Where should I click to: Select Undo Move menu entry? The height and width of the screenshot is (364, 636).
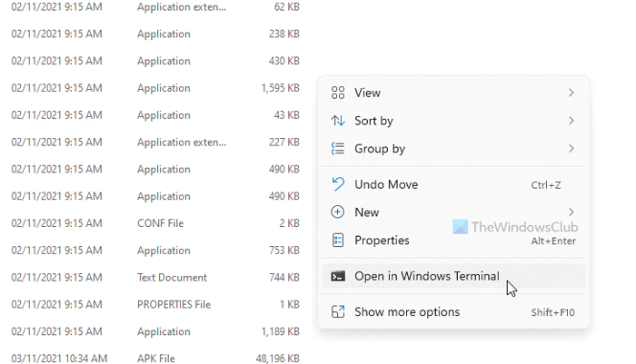tap(386, 184)
